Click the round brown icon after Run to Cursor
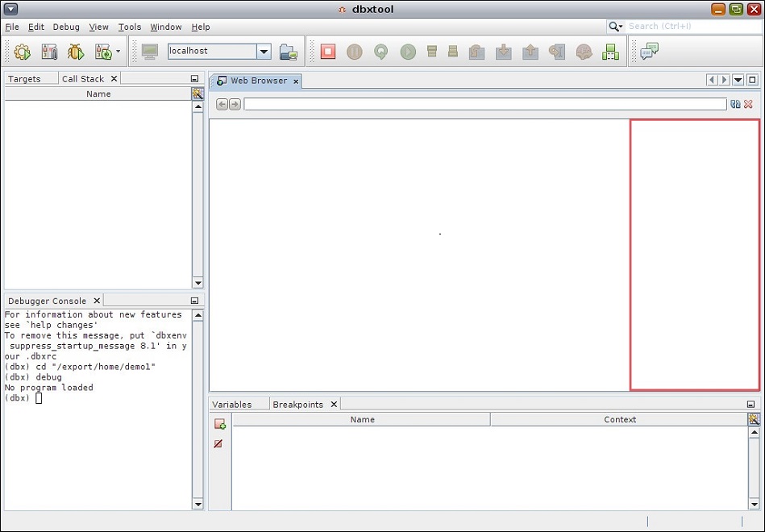 point(584,52)
